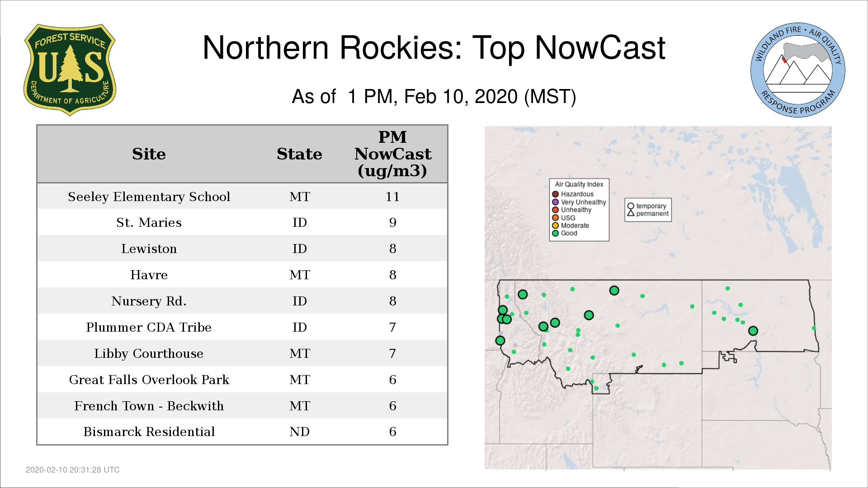Screen dimensions: 868x488
Task: Click the 2020-02-10 UTC timestamp text
Action: (72, 470)
